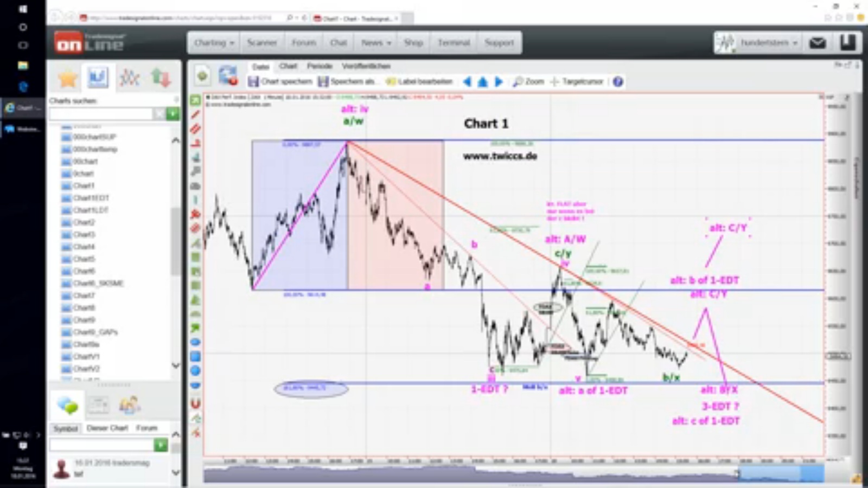Click the favorites star icon above chart list
Viewport: 868px width, 488px height.
[67, 77]
